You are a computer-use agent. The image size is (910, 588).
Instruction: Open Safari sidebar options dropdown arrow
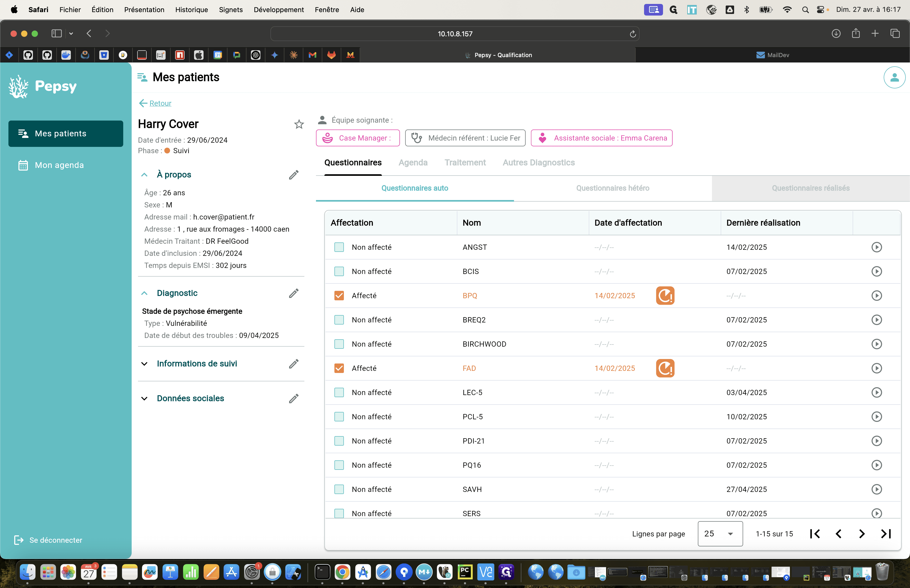[x=71, y=34]
